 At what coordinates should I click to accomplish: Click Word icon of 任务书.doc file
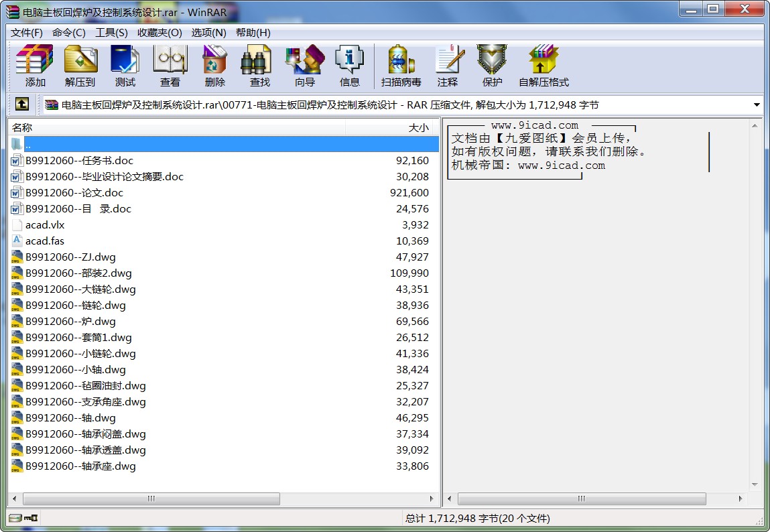[x=17, y=161]
